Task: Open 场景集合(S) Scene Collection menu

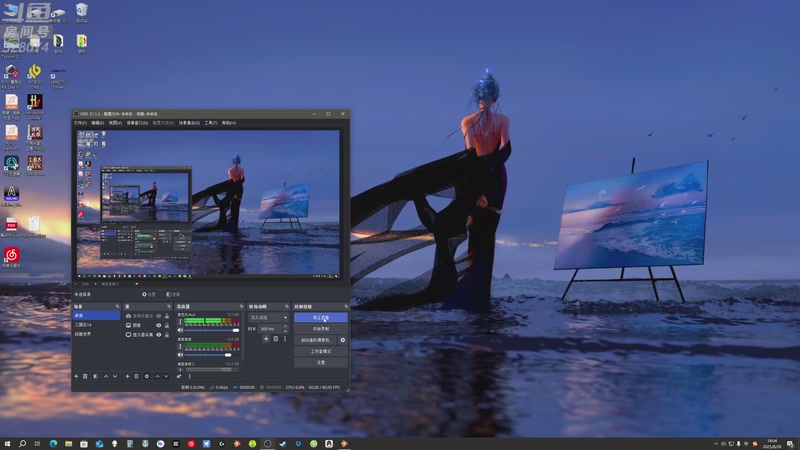Action: point(189,123)
